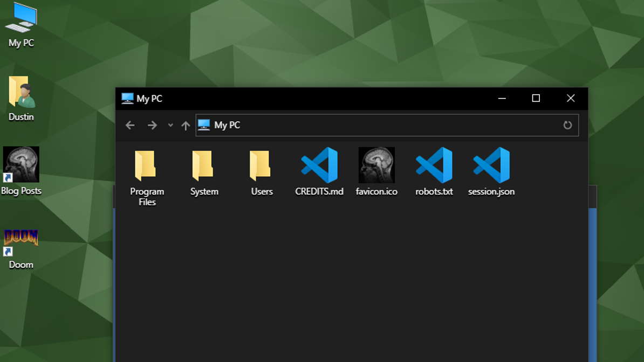The height and width of the screenshot is (362, 644).
Task: Minimize the My PC window
Action: (502, 98)
